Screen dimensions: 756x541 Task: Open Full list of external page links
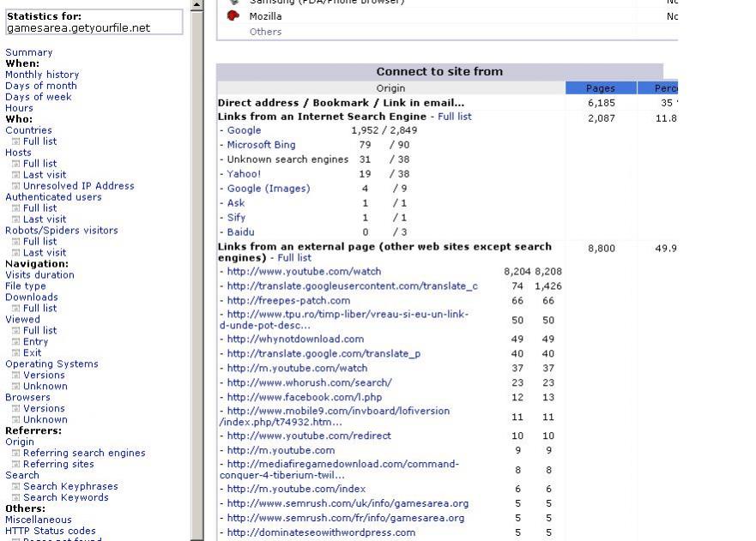[294, 258]
